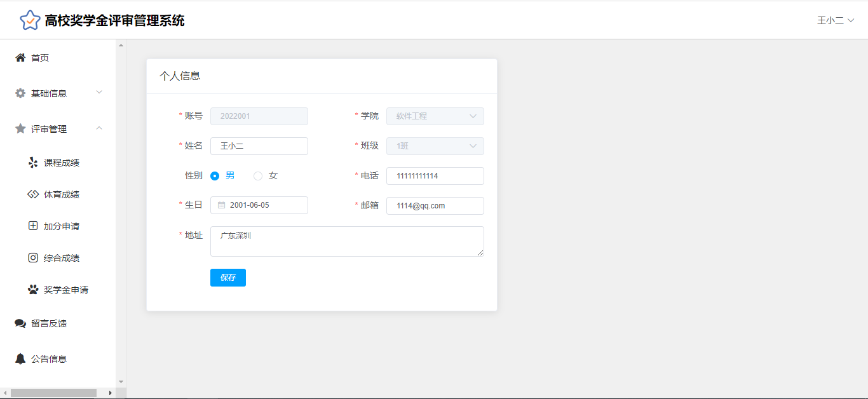The image size is (868, 399).
Task: Click the home icon beside 首页
Action: (x=20, y=58)
